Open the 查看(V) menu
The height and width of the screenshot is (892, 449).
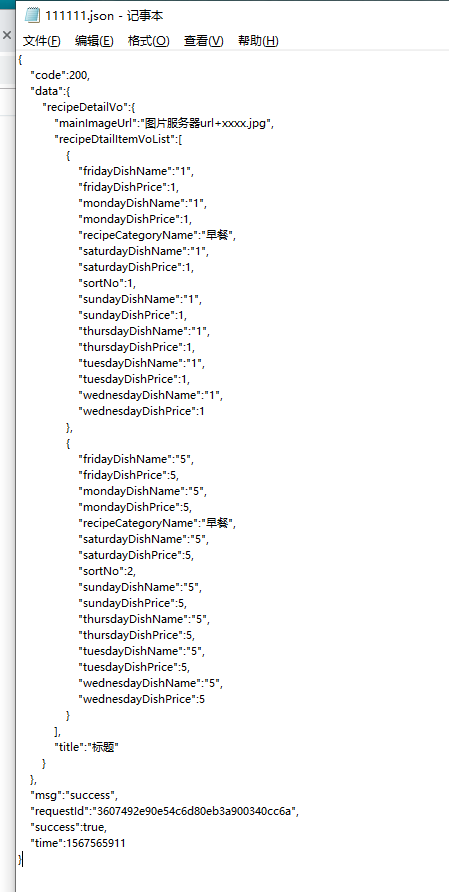point(203,41)
